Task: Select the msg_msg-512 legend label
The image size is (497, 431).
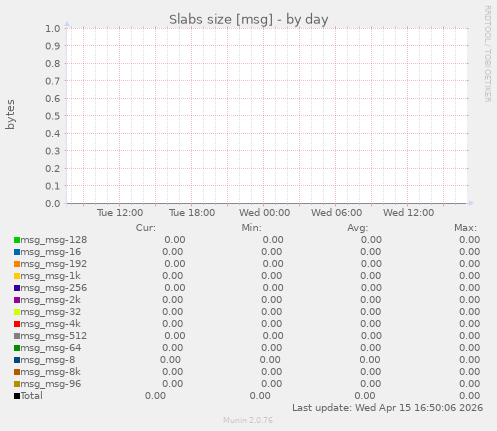Action: tap(54, 336)
